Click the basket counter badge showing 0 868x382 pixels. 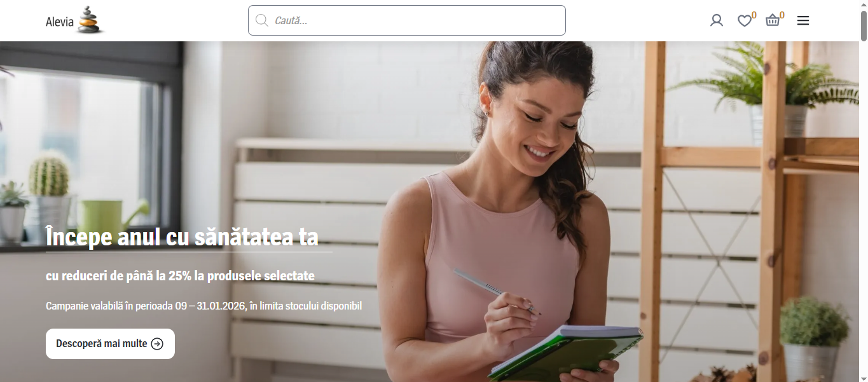point(782,15)
